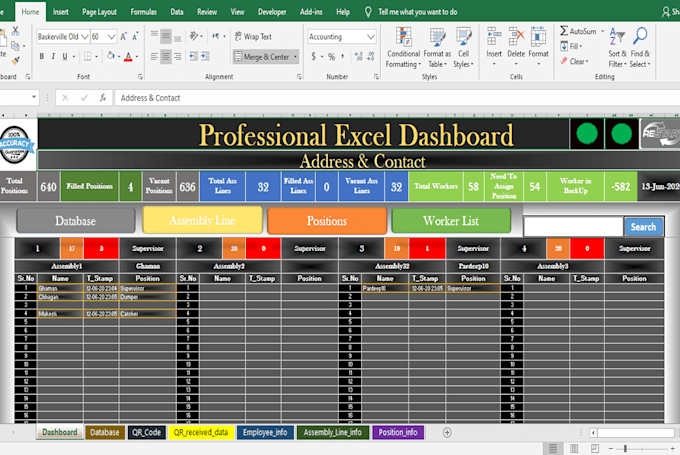Open the font color picker swatch
Screen dimensions: 680x455
point(139,57)
